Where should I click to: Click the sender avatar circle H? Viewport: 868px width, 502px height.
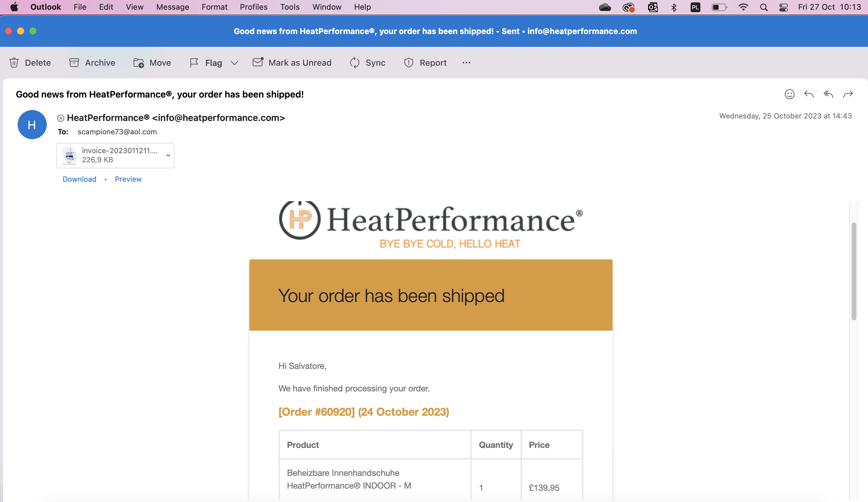point(32,125)
